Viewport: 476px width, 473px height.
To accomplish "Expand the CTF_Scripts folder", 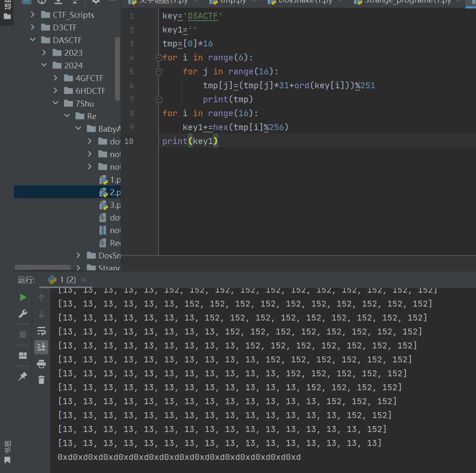I will 33,14.
